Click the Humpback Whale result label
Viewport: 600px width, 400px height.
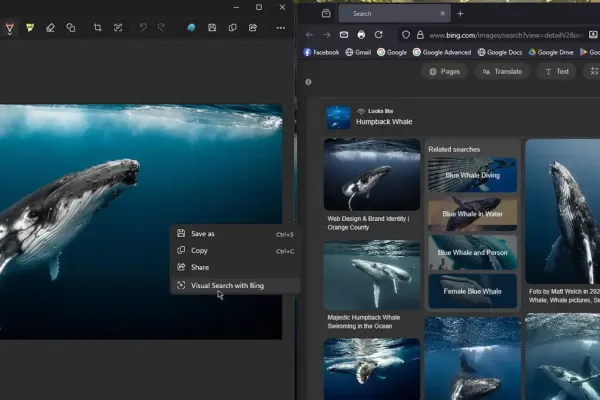click(x=384, y=122)
